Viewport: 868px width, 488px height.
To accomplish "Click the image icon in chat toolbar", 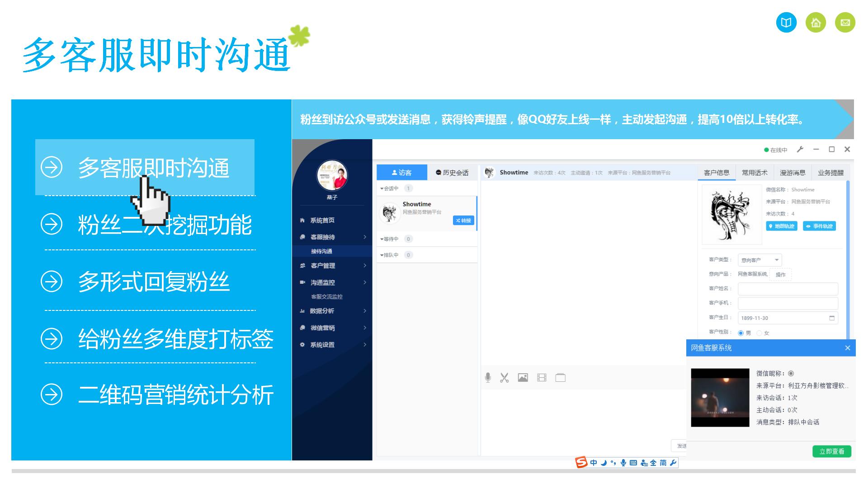I will (x=523, y=377).
